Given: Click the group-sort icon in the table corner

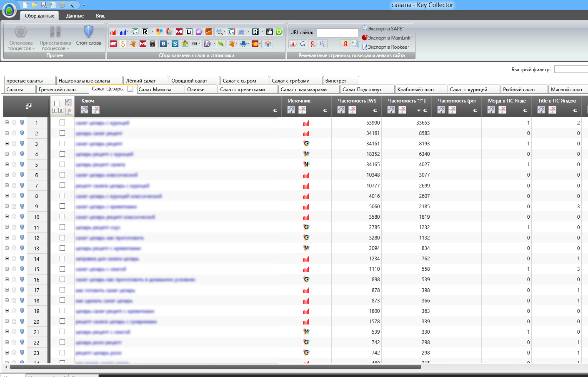Looking at the screenshot, I should 29,106.
